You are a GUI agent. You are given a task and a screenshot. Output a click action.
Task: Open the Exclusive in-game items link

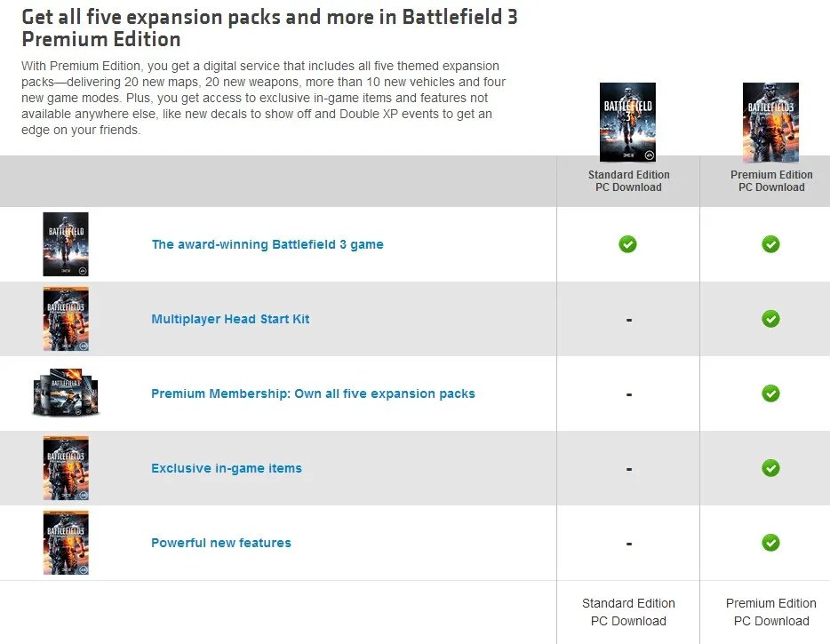(x=227, y=468)
